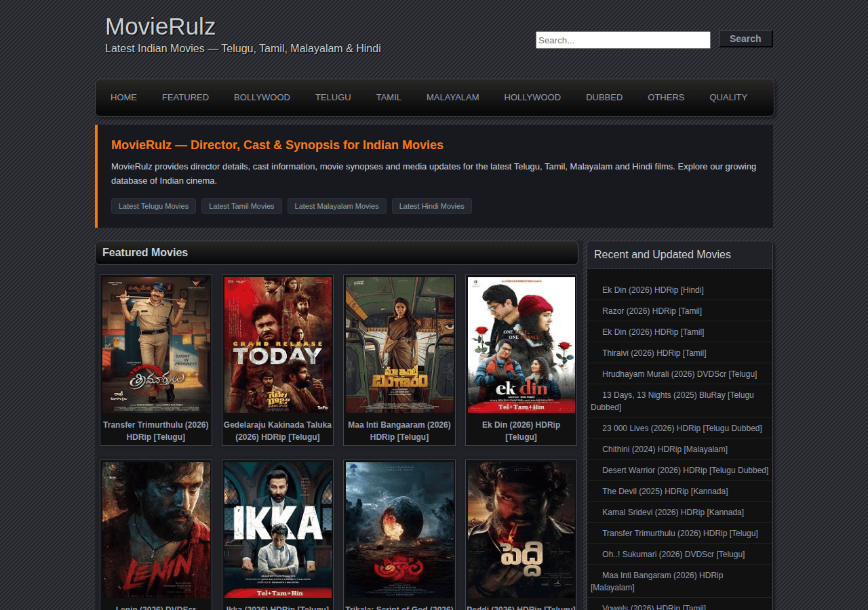Open the BOLLYWOOD menu item
The height and width of the screenshot is (610, 868).
coord(262,98)
